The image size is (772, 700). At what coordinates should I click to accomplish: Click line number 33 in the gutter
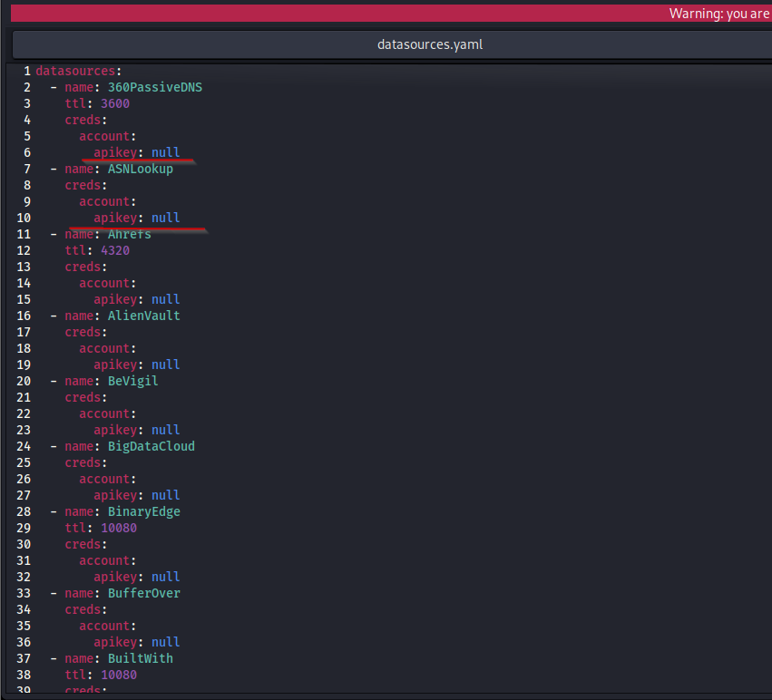point(24,593)
